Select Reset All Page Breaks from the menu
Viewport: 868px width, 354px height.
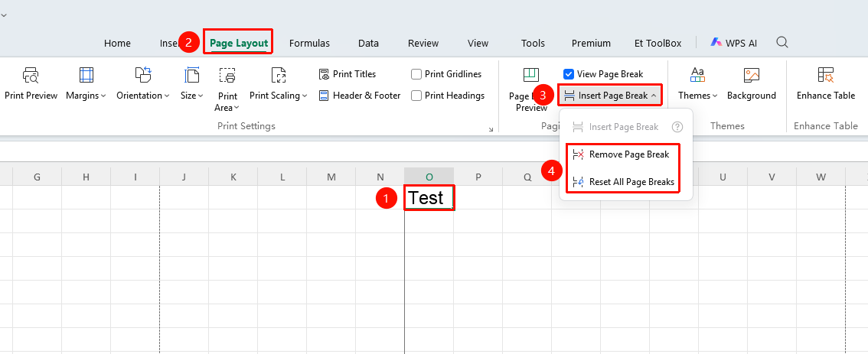coord(623,182)
